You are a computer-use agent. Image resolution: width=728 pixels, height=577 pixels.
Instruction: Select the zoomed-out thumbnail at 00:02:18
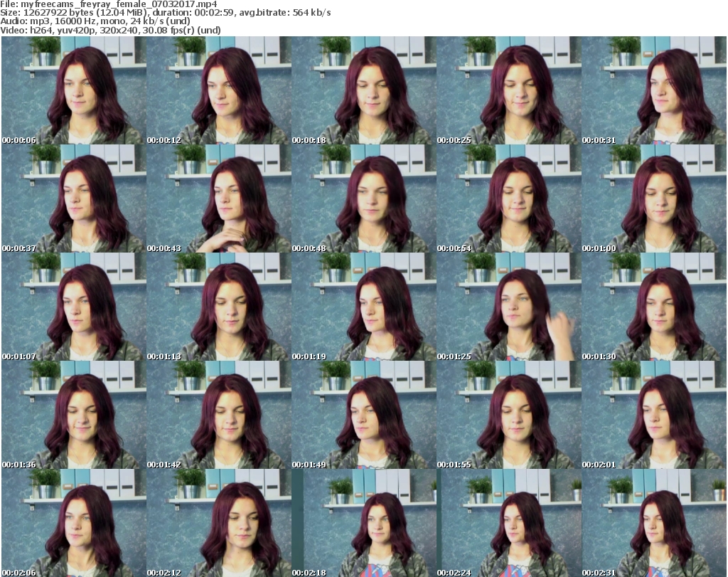click(364, 523)
